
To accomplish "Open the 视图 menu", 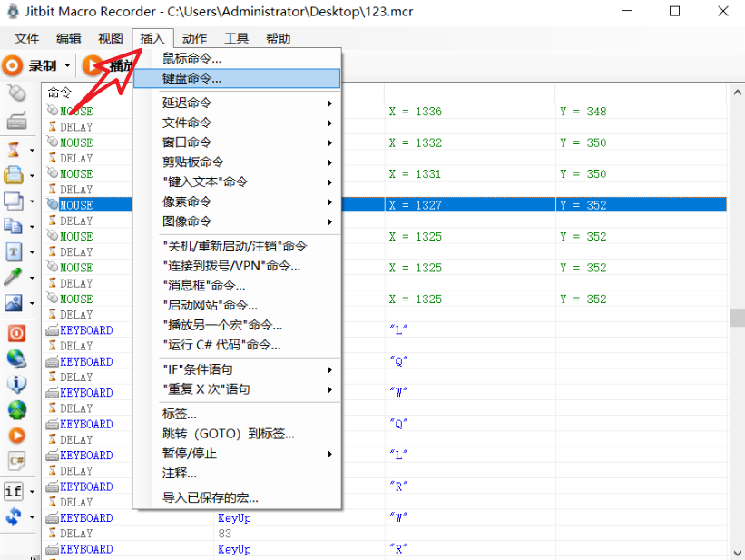I will pyautogui.click(x=110, y=38).
